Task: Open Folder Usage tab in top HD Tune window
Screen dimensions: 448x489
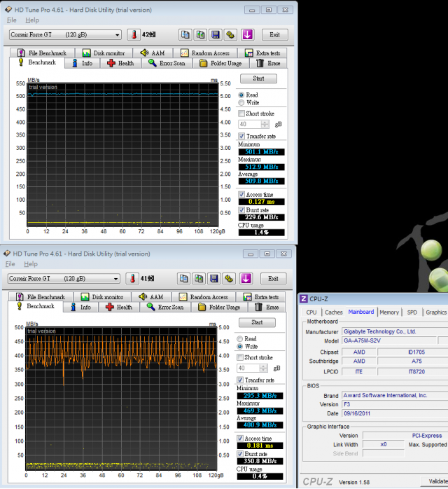Action: coord(221,63)
